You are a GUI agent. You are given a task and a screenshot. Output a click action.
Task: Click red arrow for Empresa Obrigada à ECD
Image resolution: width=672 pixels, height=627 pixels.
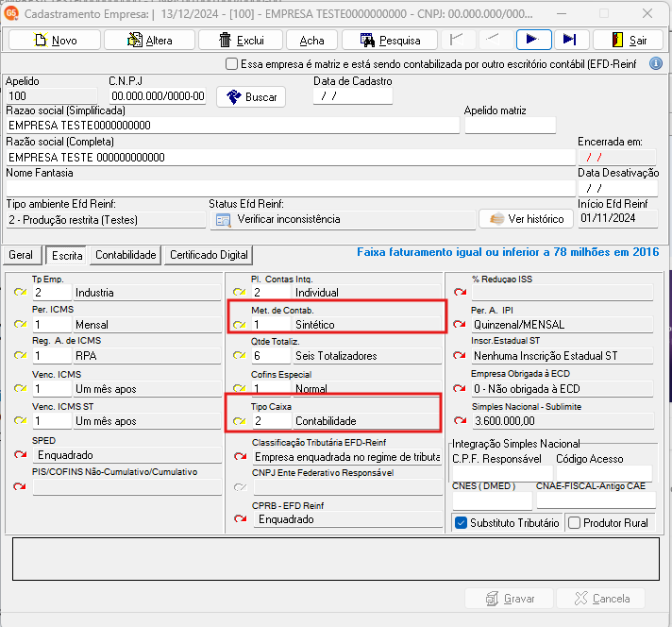click(x=460, y=388)
